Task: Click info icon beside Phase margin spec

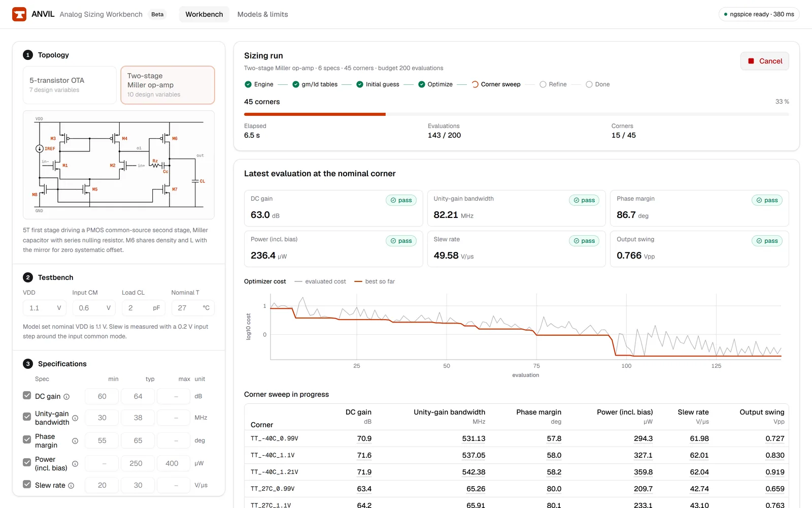Action: (75, 441)
